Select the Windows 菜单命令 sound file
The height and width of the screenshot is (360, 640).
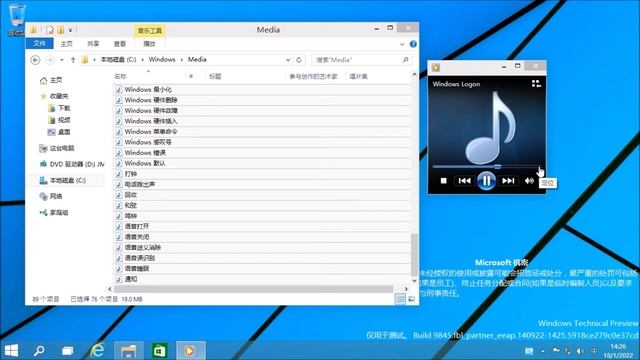[x=147, y=131]
